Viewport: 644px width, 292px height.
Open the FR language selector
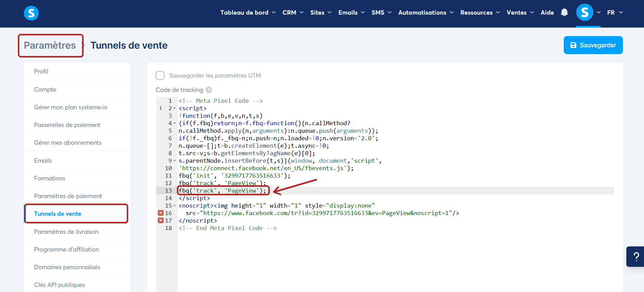tap(615, 13)
